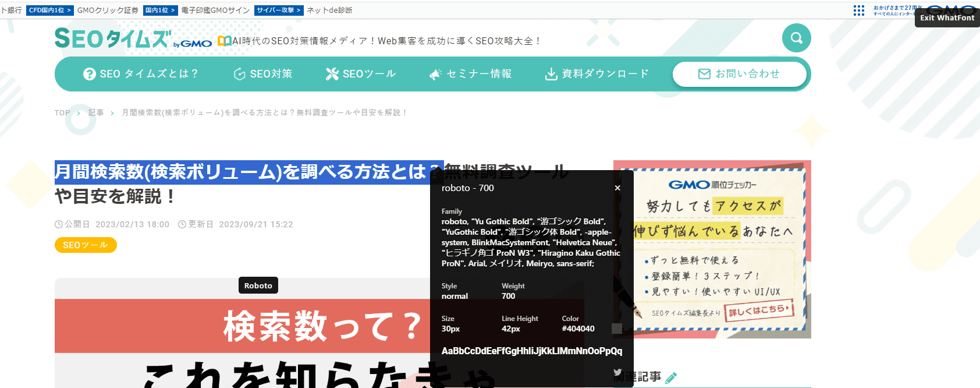Open GMOクリック証券 top bar link

click(x=108, y=10)
